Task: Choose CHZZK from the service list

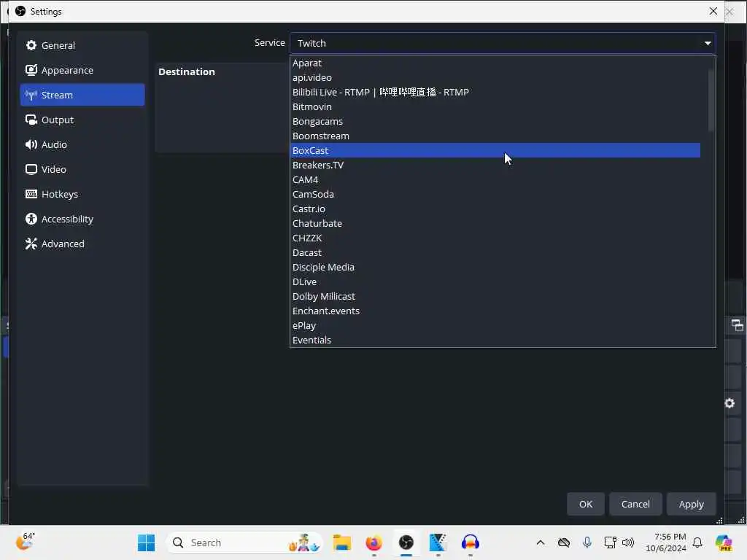Action: (495, 238)
